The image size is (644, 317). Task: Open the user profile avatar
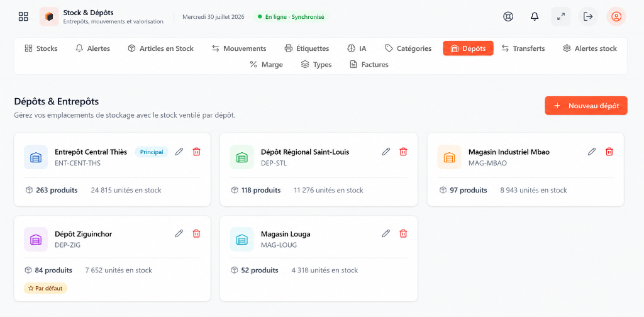pyautogui.click(x=616, y=17)
